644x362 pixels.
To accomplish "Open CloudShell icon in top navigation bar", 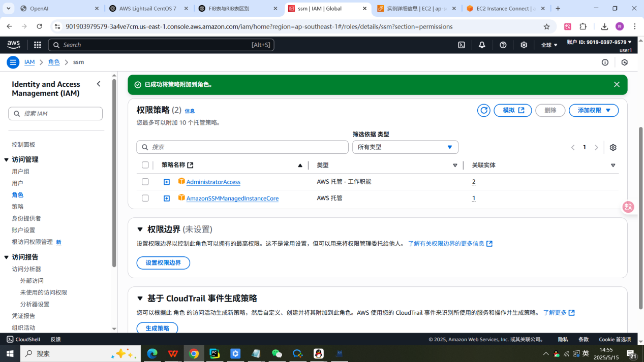I will pos(461,45).
